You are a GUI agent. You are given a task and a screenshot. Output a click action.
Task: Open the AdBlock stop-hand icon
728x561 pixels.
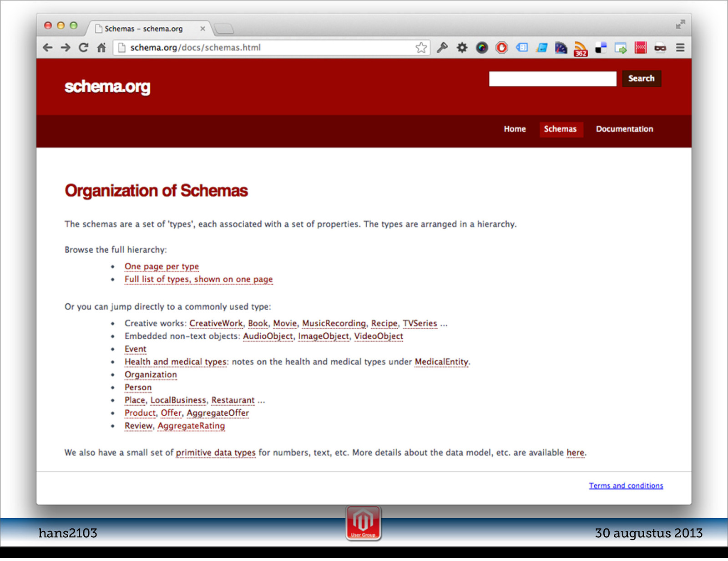502,48
